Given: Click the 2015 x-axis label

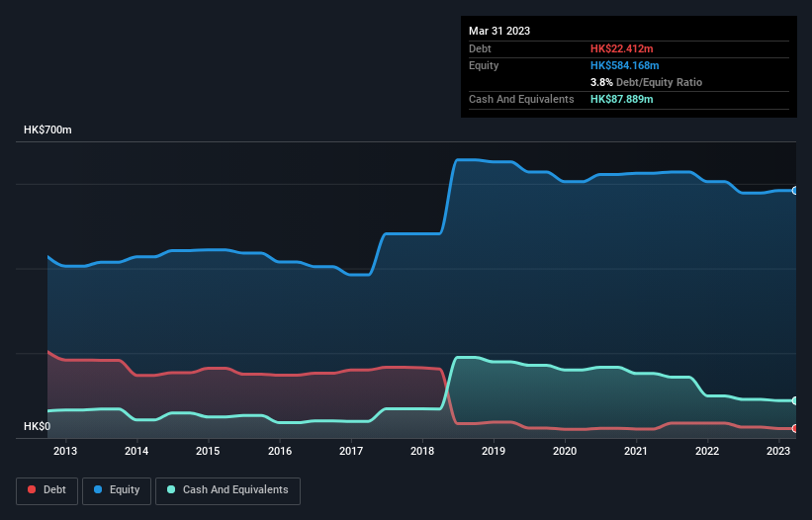Looking at the screenshot, I should click(x=208, y=451).
